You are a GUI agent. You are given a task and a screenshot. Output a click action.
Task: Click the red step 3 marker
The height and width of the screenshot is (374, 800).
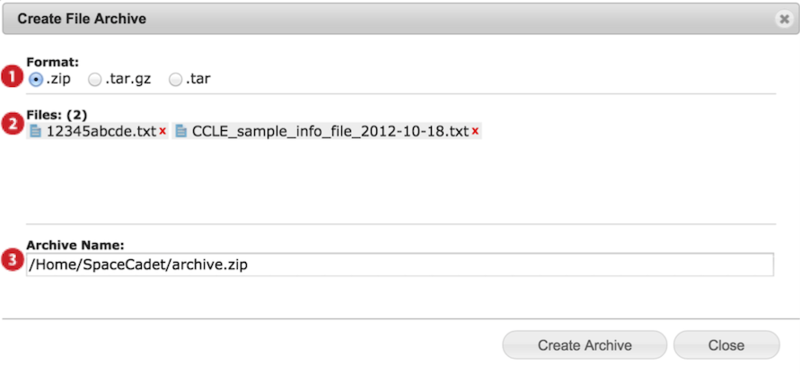point(12,261)
